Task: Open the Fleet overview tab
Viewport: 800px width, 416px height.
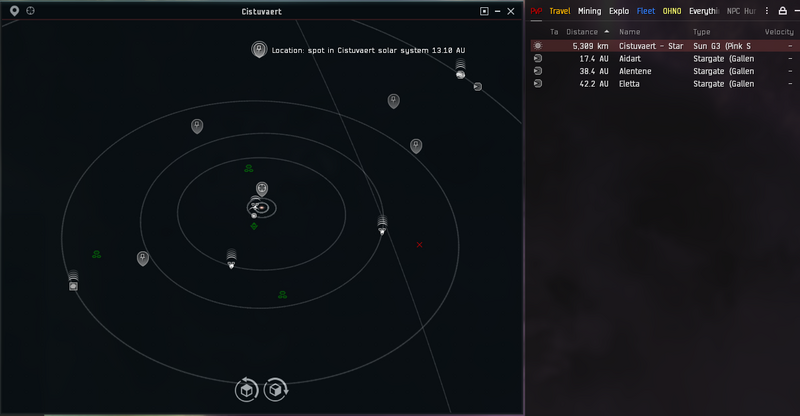Action: [x=646, y=11]
